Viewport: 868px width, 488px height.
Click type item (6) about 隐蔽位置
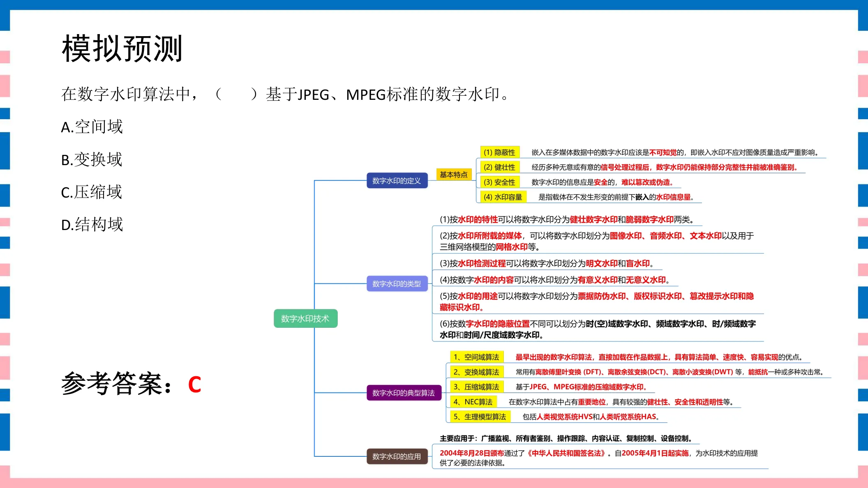(598, 329)
